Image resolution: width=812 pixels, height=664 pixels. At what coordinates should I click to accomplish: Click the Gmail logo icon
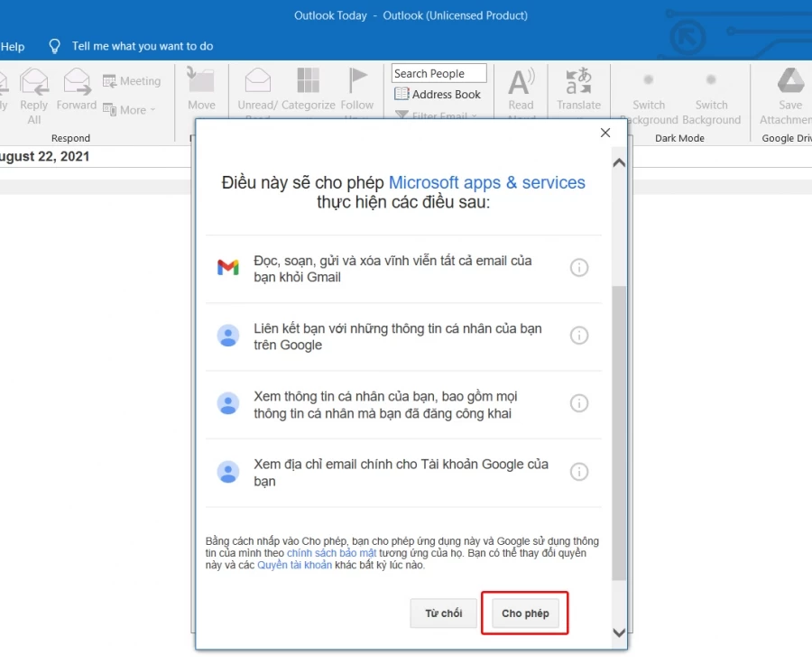pyautogui.click(x=228, y=268)
